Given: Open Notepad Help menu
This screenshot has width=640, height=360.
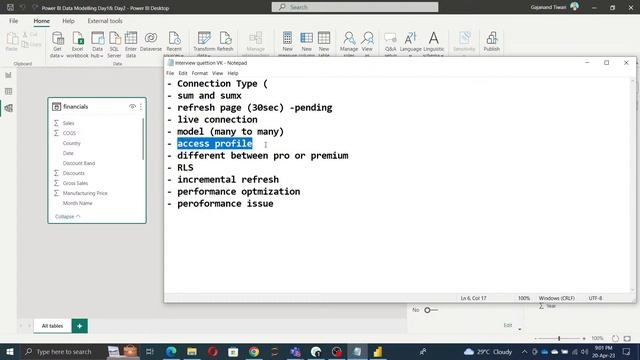Looking at the screenshot, I should coord(233,73).
